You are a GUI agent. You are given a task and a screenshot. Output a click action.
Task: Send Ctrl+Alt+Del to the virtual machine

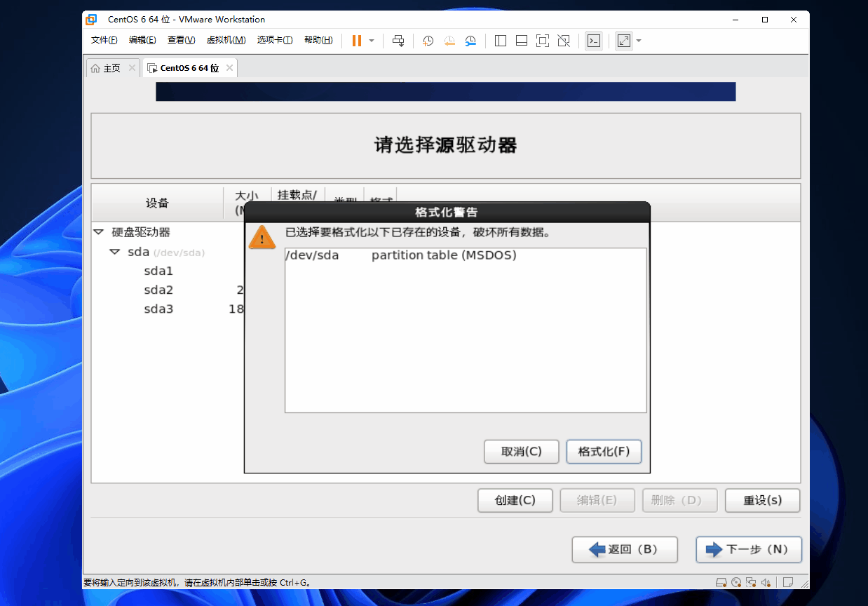tap(398, 41)
